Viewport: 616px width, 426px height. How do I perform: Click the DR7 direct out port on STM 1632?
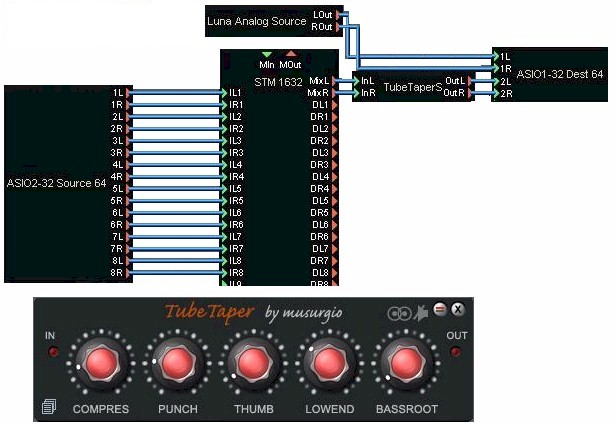click(x=334, y=261)
